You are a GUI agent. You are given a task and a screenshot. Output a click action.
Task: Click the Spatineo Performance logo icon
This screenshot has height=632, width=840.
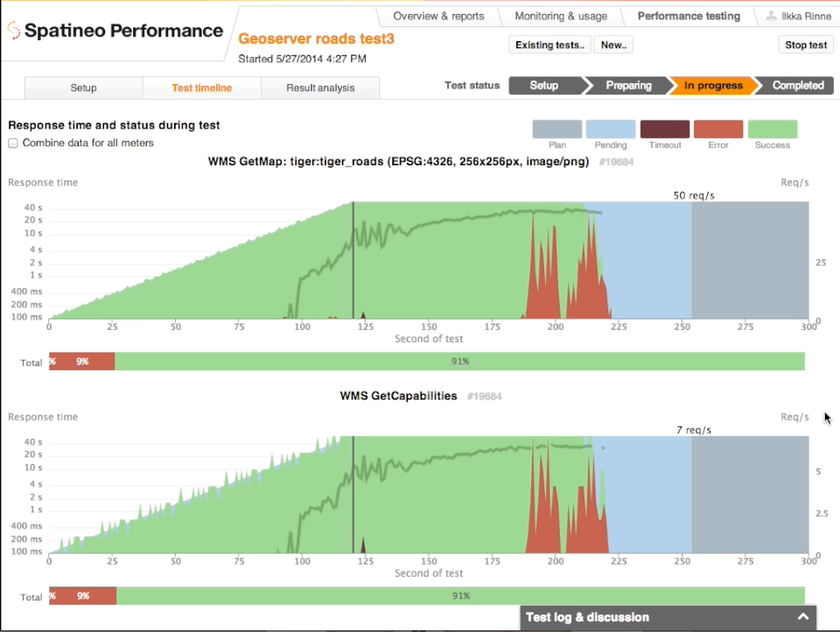pyautogui.click(x=13, y=31)
